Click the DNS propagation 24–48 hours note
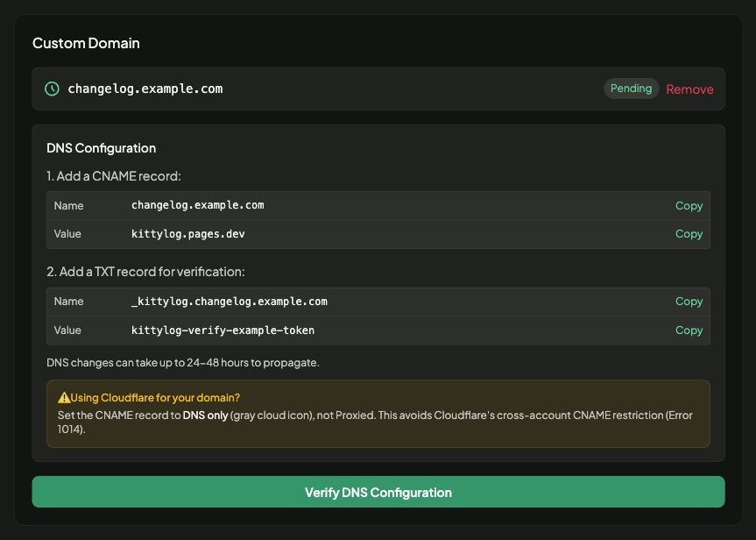Screen dimensions: 756x540 tap(183, 362)
